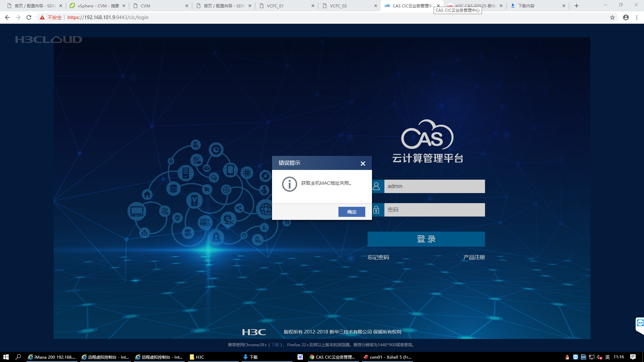Click the user icon beside the admin field
The image size is (644, 362).
coord(376,186)
